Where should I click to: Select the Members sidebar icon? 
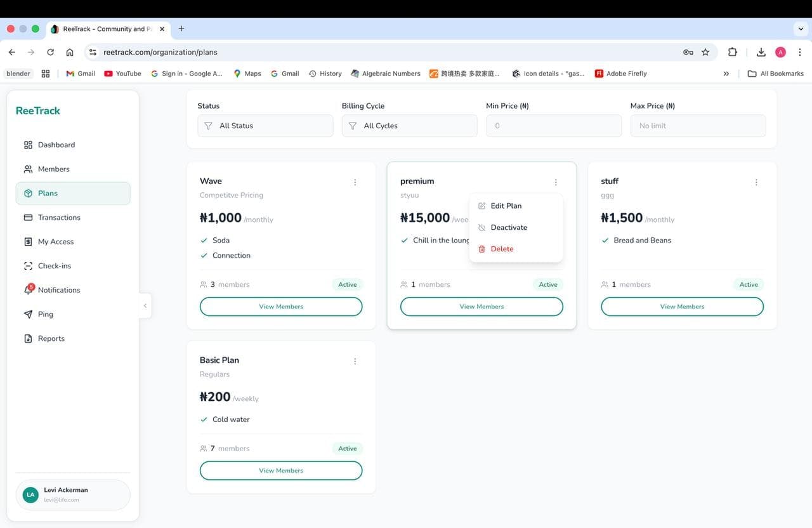(28, 169)
